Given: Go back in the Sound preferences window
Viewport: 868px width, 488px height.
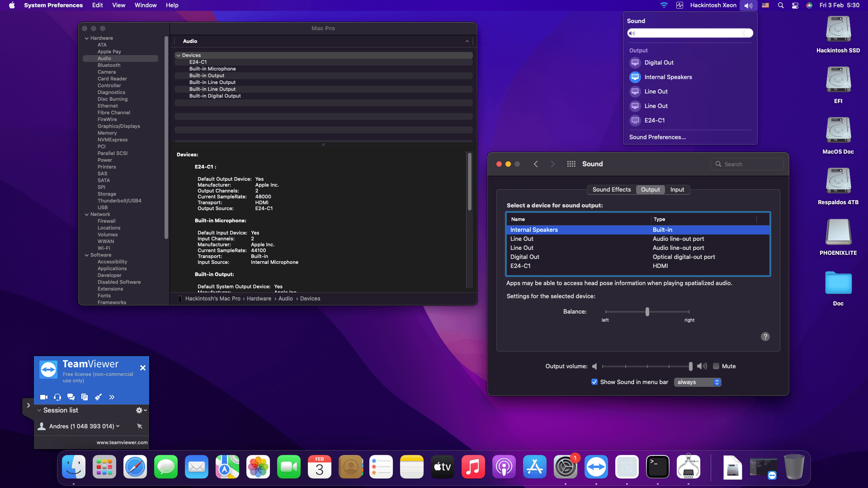Looking at the screenshot, I should (x=536, y=164).
